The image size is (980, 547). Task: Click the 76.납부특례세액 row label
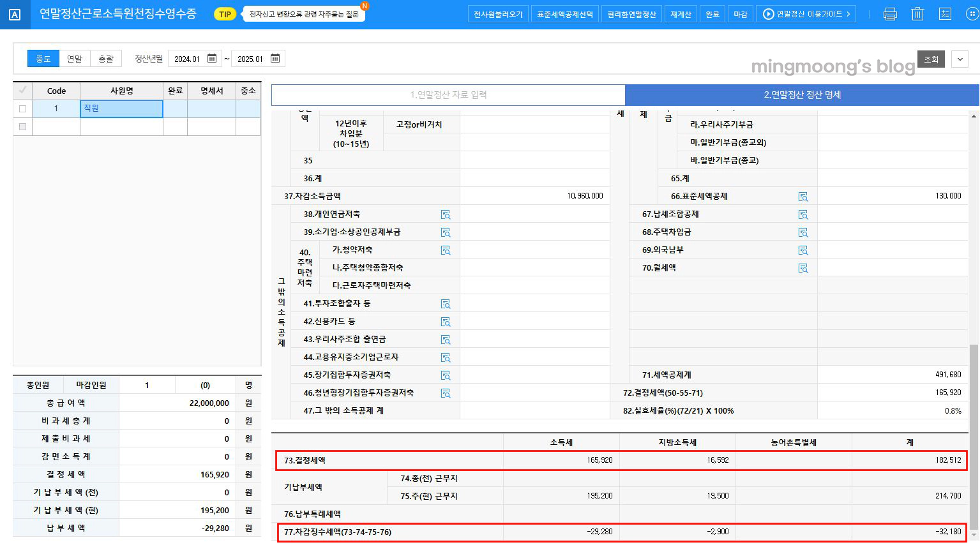coord(312,514)
